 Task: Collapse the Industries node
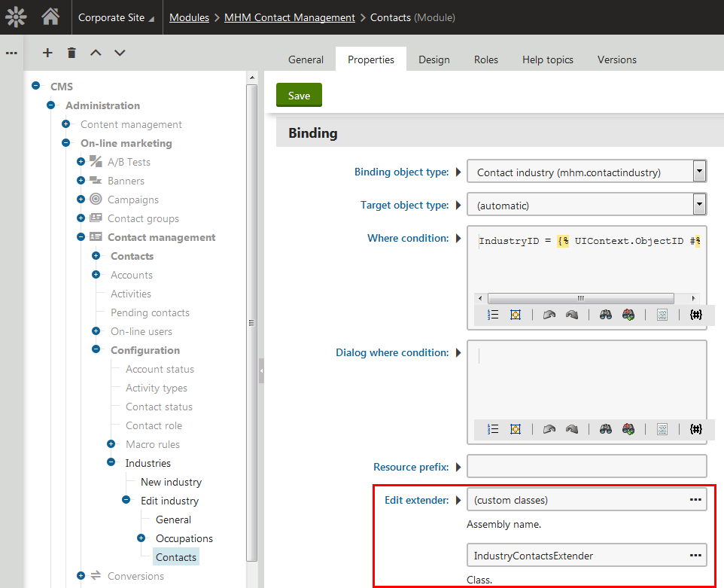point(111,462)
